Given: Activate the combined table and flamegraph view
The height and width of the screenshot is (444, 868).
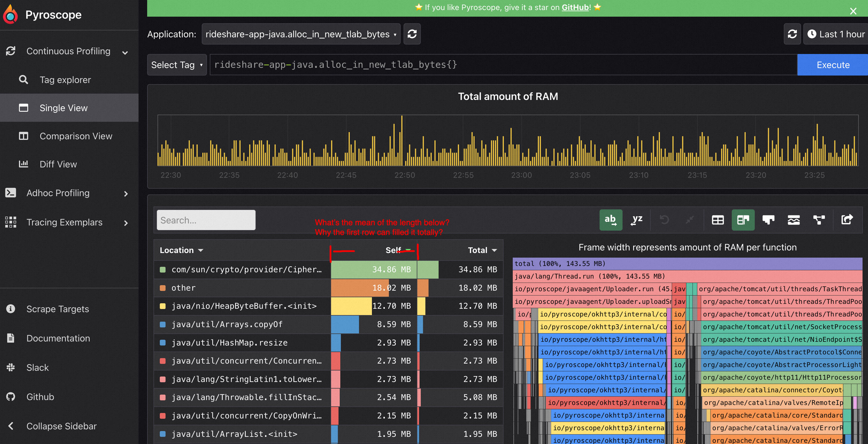Looking at the screenshot, I should point(743,220).
